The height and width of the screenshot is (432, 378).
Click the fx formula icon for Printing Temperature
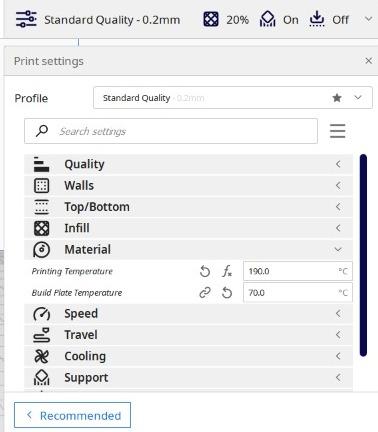coord(227,271)
